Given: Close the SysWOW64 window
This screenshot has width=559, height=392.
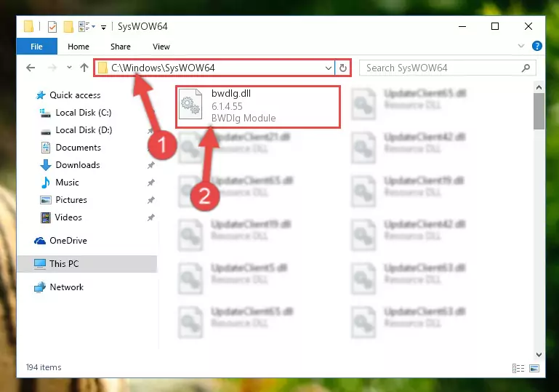Looking at the screenshot, I should [528, 26].
